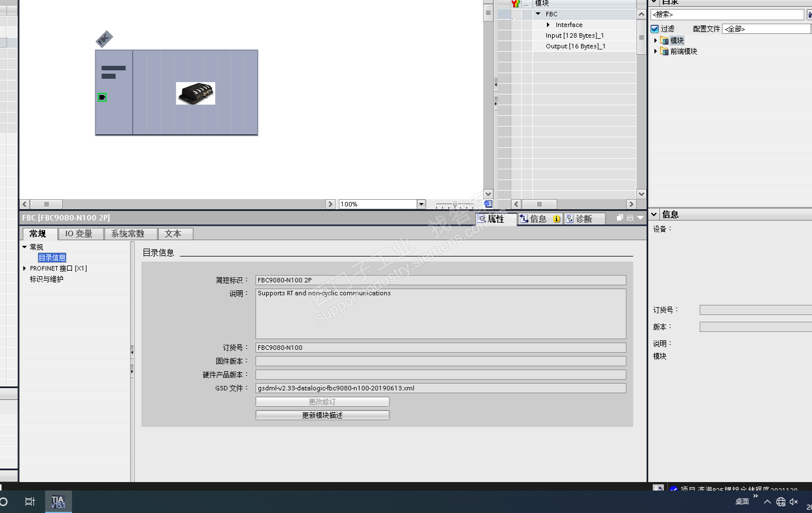Select the Output [16 Bytes]_1 module row
This screenshot has height=513, width=812.
pos(576,46)
